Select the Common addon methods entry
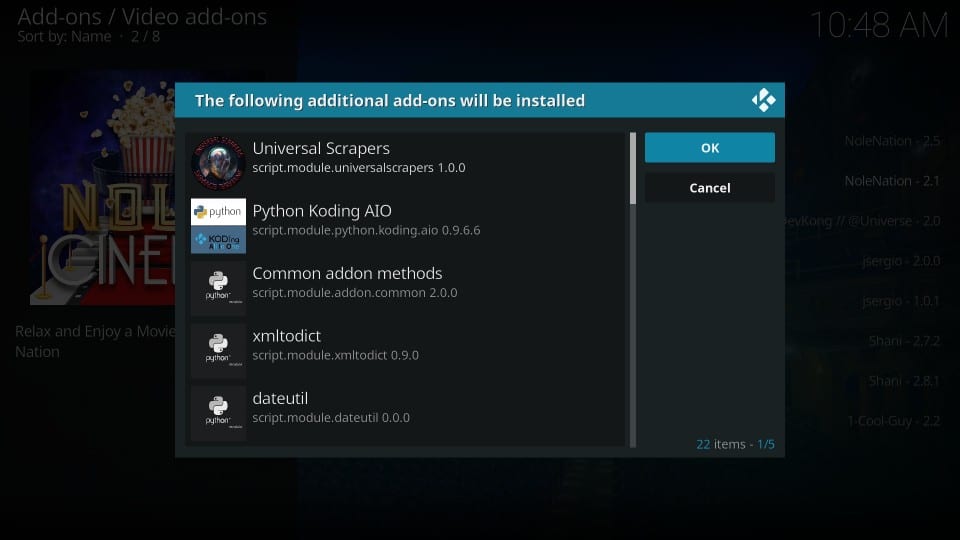 point(407,288)
